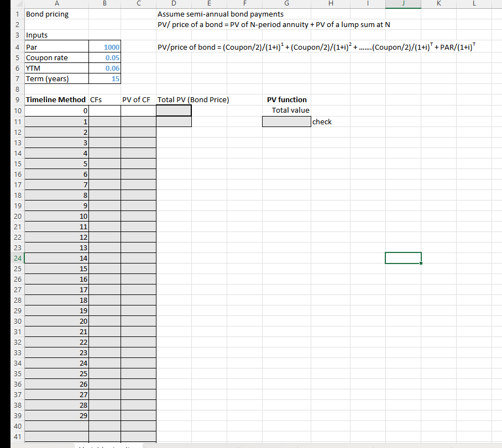Select column G header
502x448 pixels.
coord(286,4)
